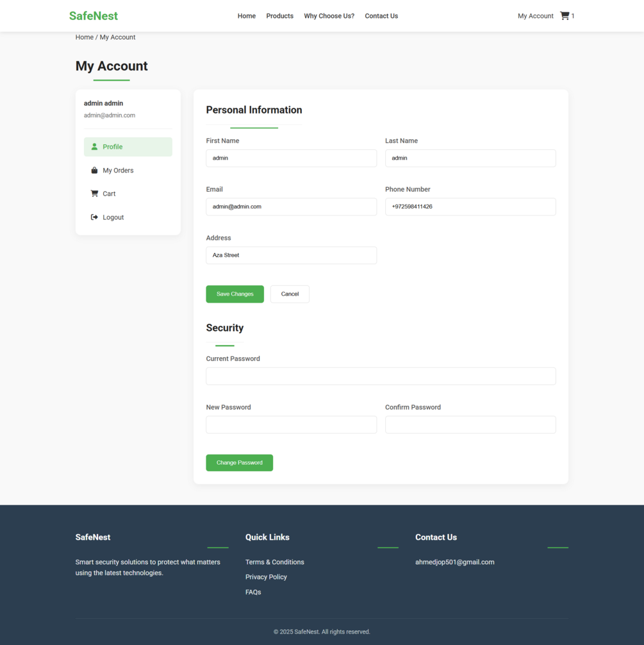The height and width of the screenshot is (645, 644).
Task: Cancel the personal information edits
Action: 290,294
